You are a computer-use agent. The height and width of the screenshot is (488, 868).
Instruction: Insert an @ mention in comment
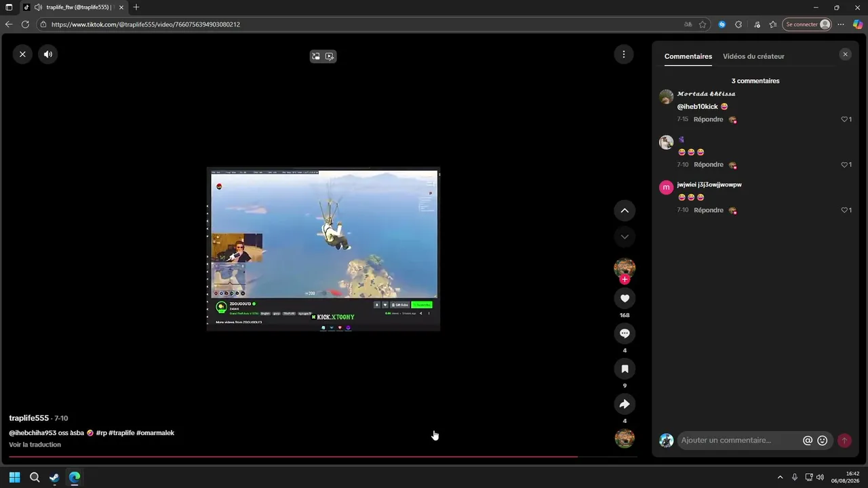pyautogui.click(x=808, y=441)
